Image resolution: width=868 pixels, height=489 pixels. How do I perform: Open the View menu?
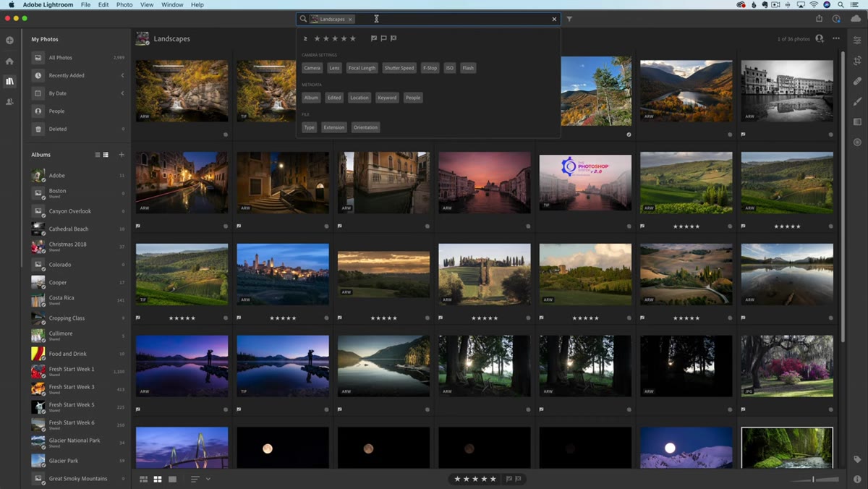point(147,4)
